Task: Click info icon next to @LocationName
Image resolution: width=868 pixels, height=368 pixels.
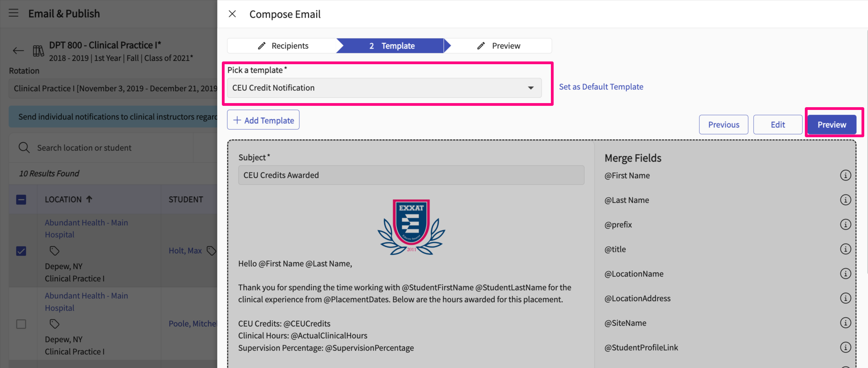Action: click(x=845, y=274)
